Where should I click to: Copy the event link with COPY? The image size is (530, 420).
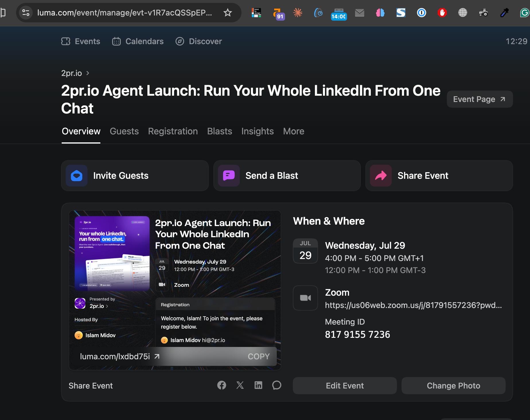coord(259,356)
